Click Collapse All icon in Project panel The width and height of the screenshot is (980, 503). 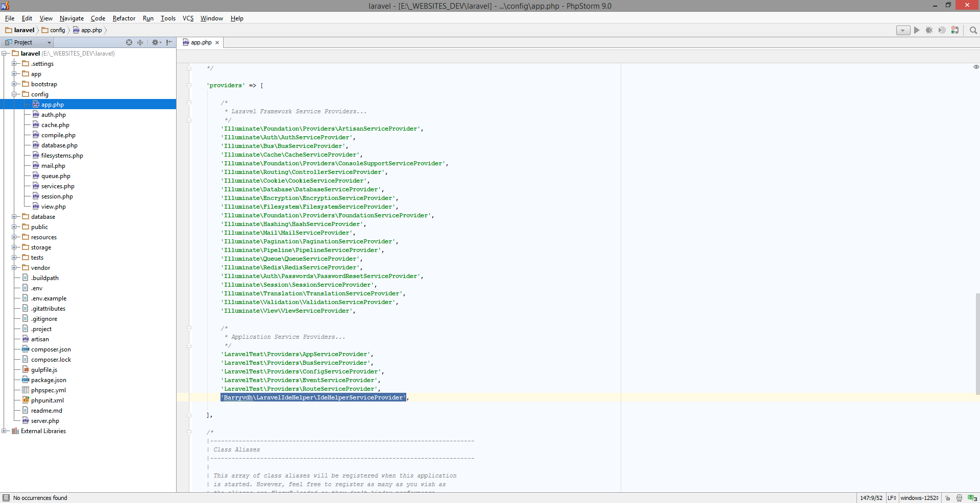[x=140, y=42]
